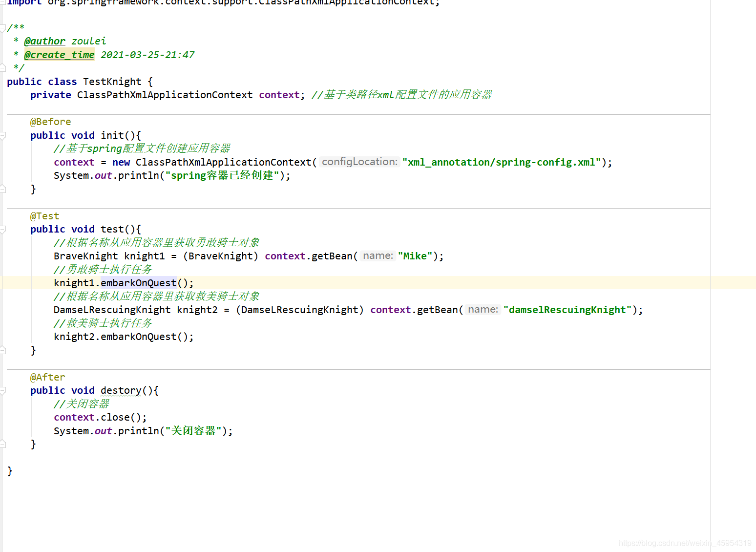Viewport: 756px width, 552px height.
Task: Click highlighted embarkOnQuest on knight1 line
Action: point(139,283)
